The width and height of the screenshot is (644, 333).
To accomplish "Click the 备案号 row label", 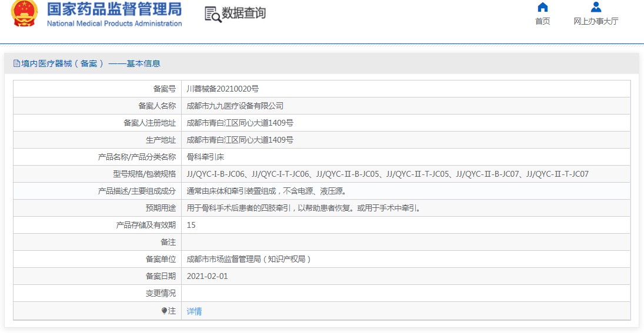I will click(164, 89).
